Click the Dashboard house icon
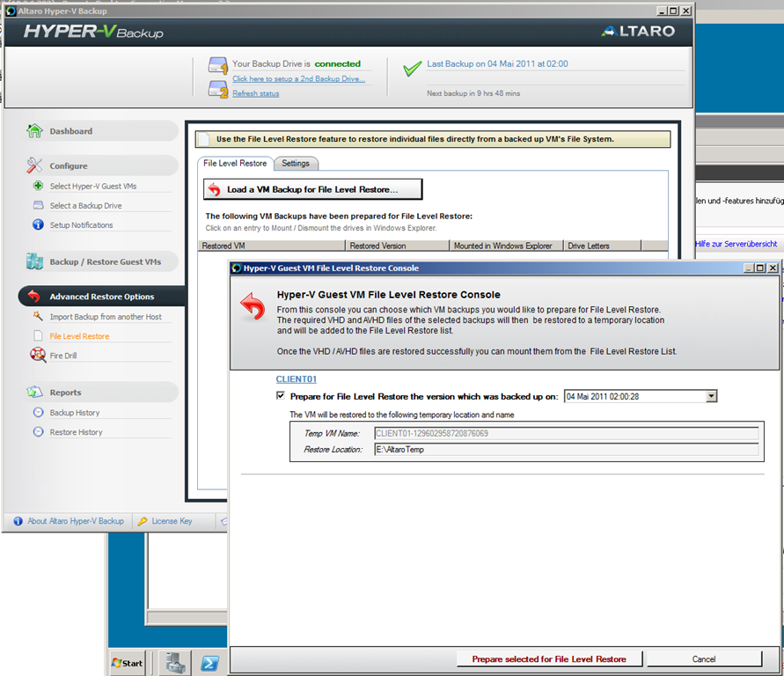 (34, 130)
